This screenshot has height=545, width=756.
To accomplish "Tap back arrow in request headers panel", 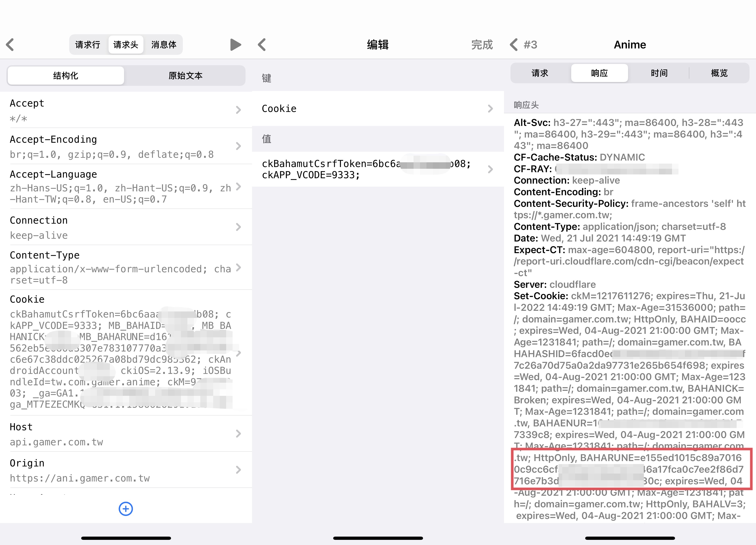I will (10, 45).
